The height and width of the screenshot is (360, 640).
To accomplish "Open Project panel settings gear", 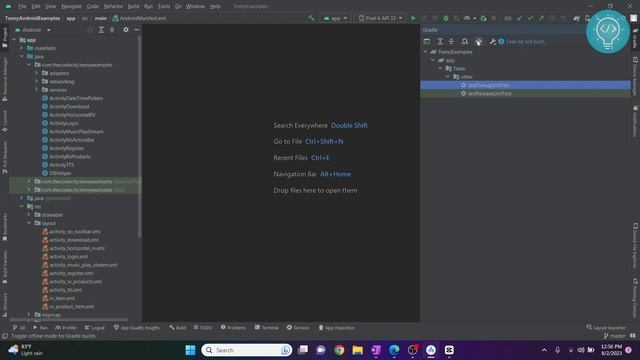I will 126,30.
